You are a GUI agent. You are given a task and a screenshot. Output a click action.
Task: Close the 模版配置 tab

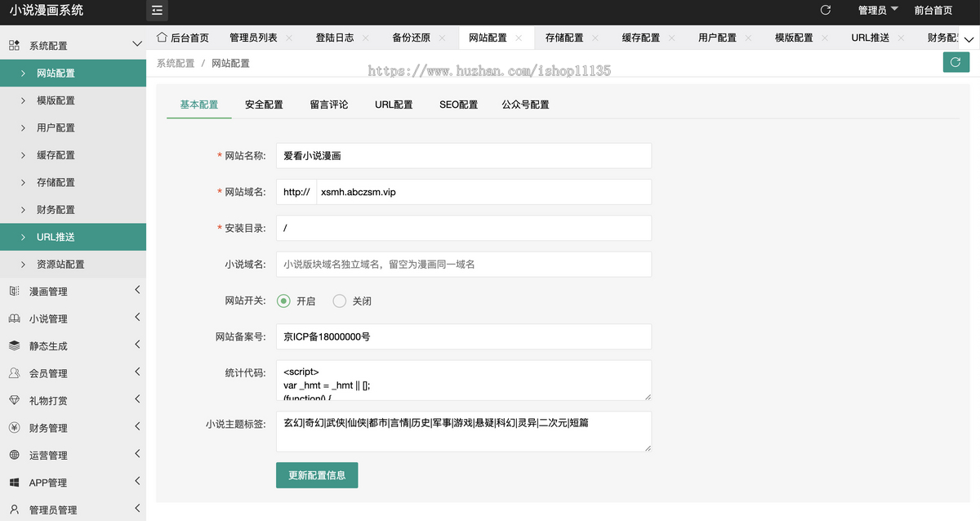tap(825, 38)
